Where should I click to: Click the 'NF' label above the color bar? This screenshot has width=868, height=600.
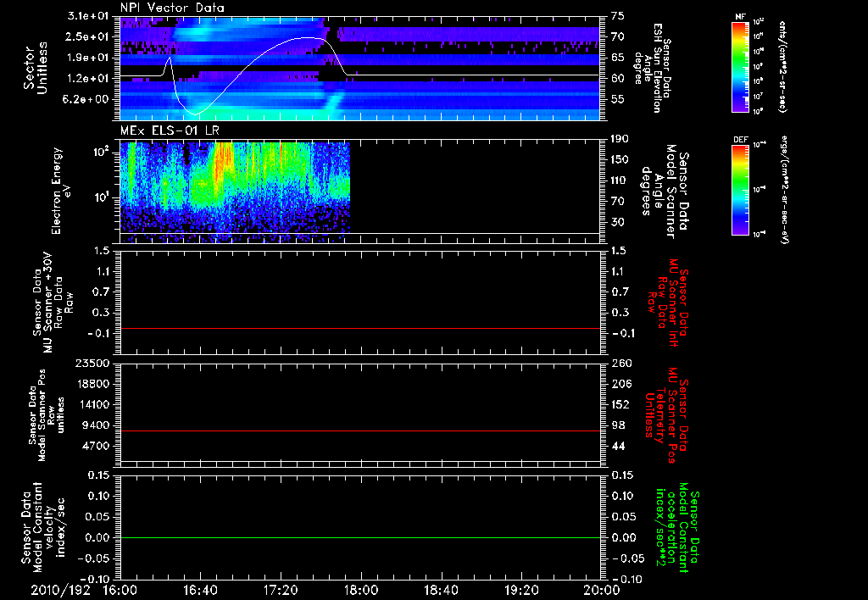740,17
